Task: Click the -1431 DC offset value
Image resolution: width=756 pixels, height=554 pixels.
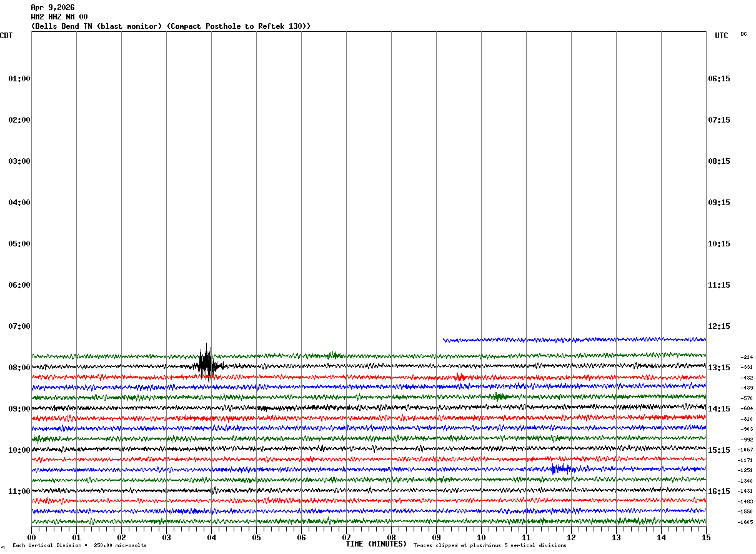Action: click(746, 491)
